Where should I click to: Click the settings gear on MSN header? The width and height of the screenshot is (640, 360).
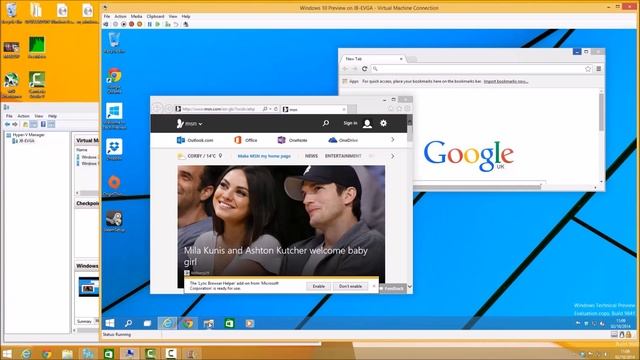[x=383, y=123]
